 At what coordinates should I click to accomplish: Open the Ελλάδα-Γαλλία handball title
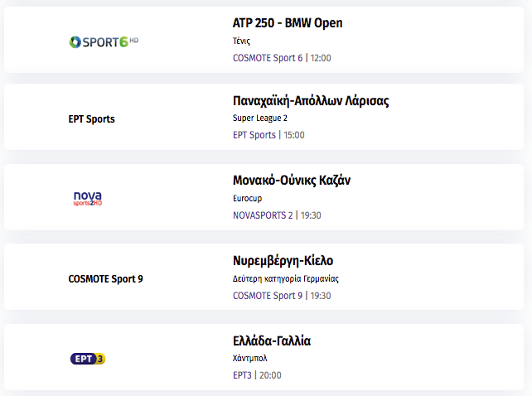coord(272,340)
